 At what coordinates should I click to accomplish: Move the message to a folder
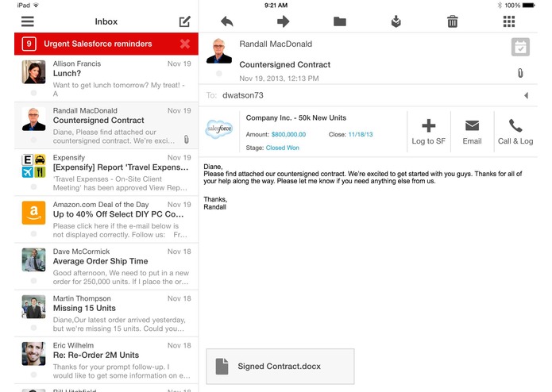pos(340,21)
